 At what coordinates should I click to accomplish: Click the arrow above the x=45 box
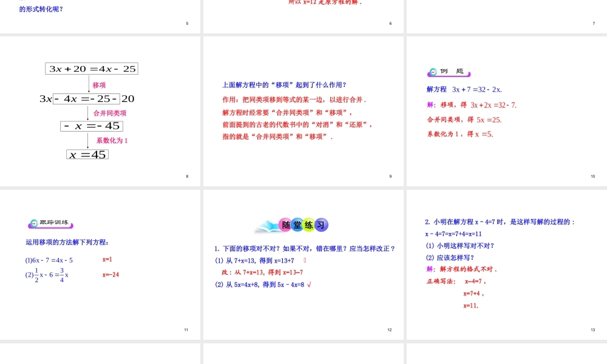[x=90, y=141]
